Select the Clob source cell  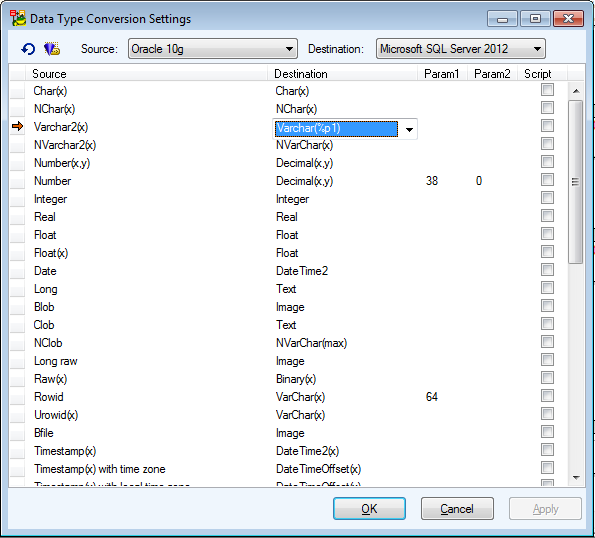[x=44, y=325]
